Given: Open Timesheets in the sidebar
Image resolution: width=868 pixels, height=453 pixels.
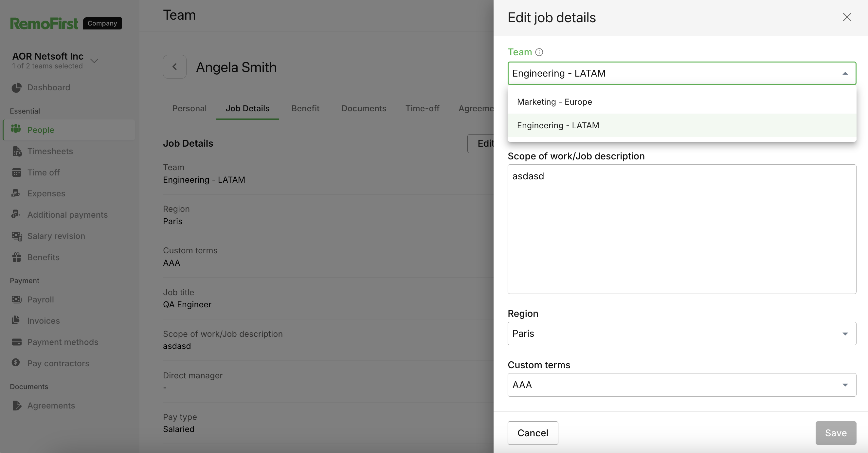Looking at the screenshot, I should pyautogui.click(x=50, y=151).
